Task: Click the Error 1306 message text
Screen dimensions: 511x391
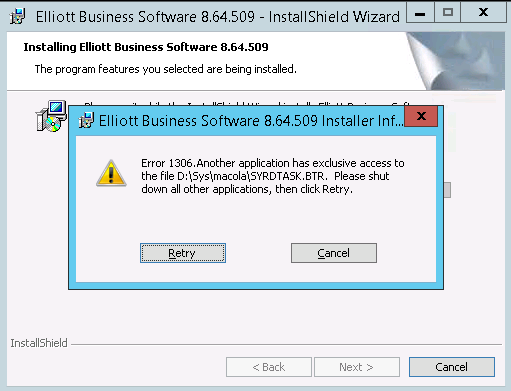Action: point(273,176)
